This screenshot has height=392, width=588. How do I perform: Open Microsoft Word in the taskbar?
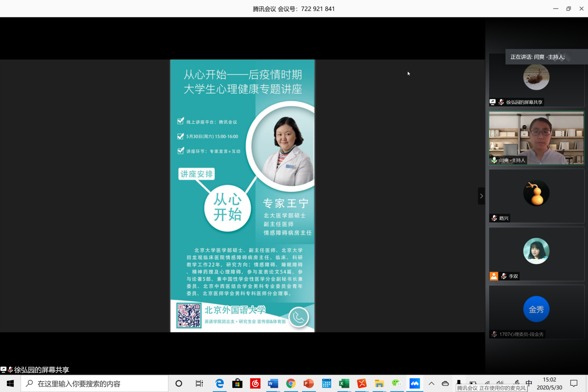(x=273, y=384)
